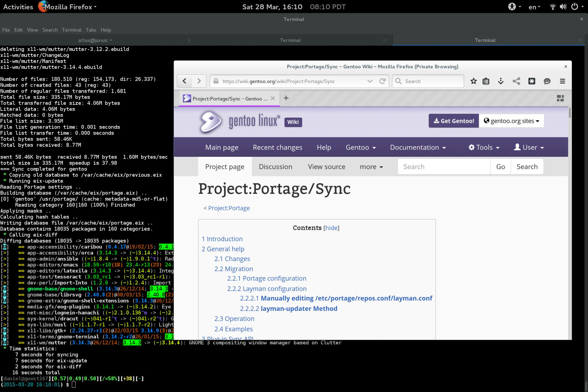Image resolution: width=588 pixels, height=392 pixels.
Task: Open the Wi-Fi status icon
Action: 553,7
